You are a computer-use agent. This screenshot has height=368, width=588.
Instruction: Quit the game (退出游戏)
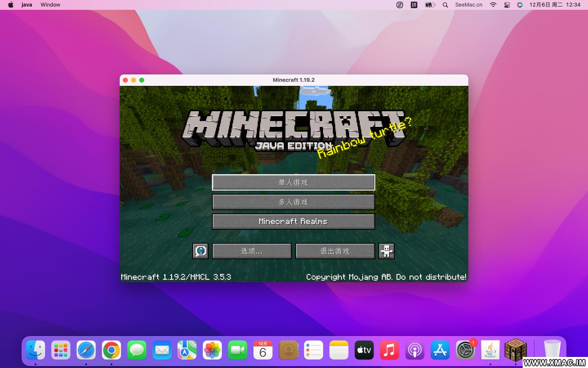coord(335,251)
